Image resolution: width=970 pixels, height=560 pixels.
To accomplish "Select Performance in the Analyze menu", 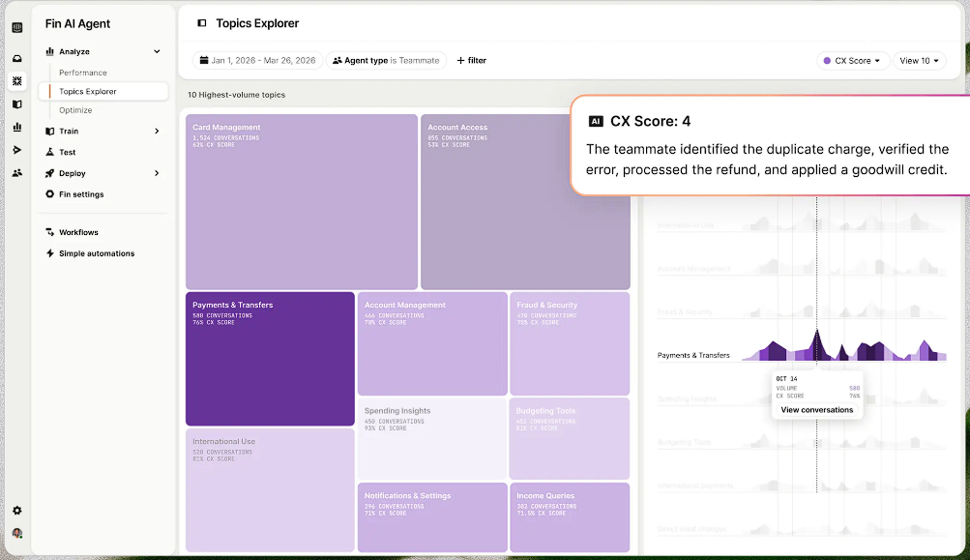I will (x=83, y=73).
